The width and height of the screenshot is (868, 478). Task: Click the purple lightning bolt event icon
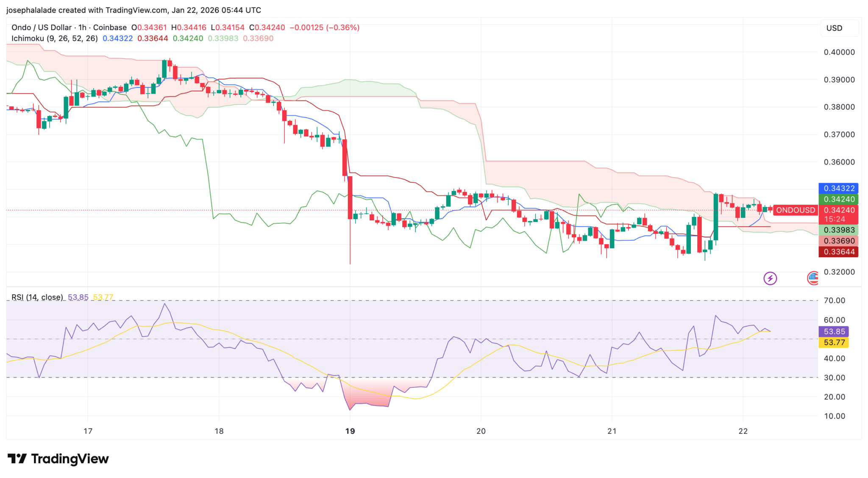tap(770, 278)
